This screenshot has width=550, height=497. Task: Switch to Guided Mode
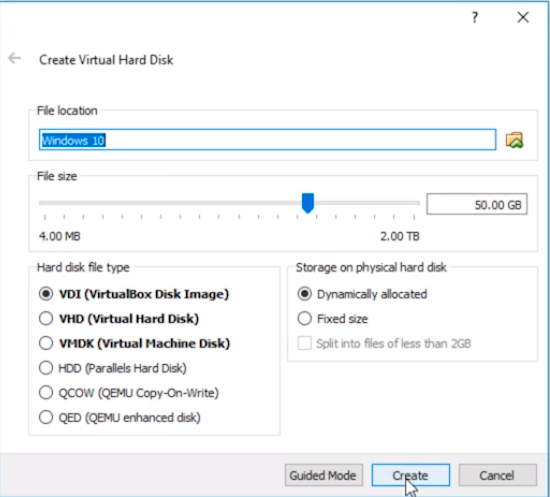(324, 475)
